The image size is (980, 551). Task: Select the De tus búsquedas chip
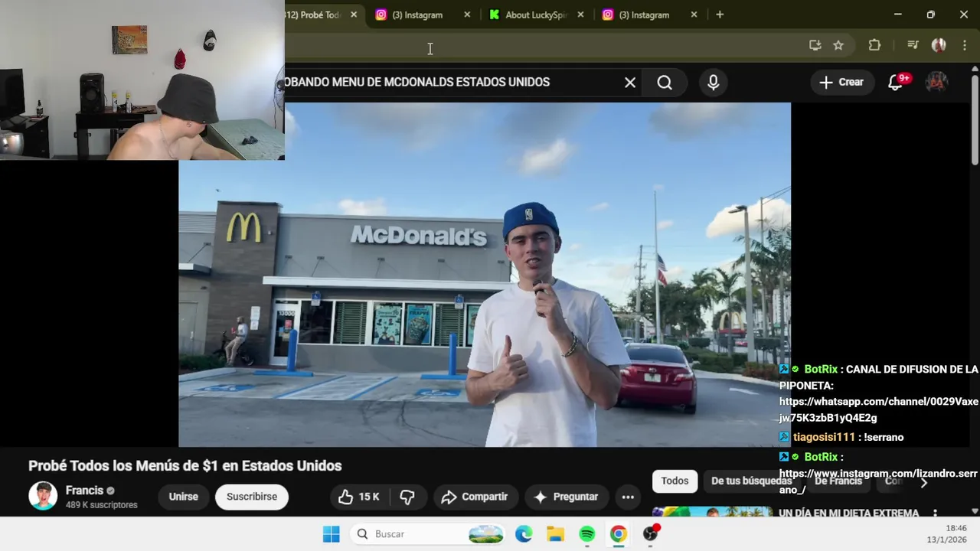pos(750,481)
